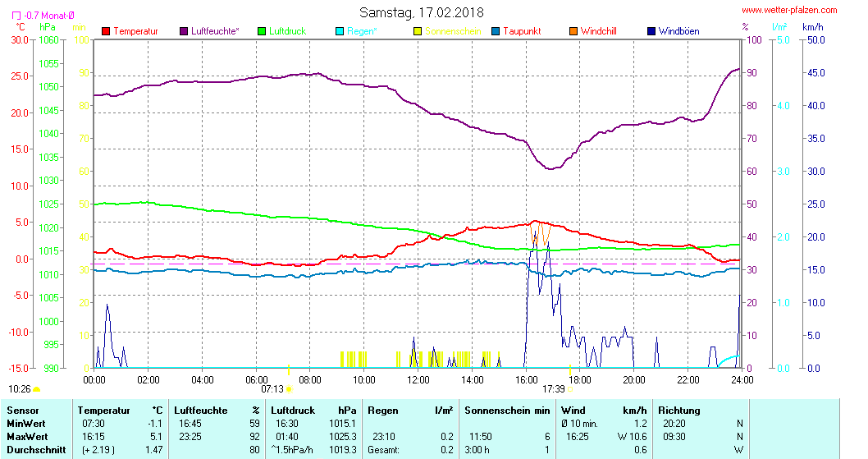This screenshot has width=868, height=459.
Task: Click the °C axis unit label above the chart
Action: 20,26
